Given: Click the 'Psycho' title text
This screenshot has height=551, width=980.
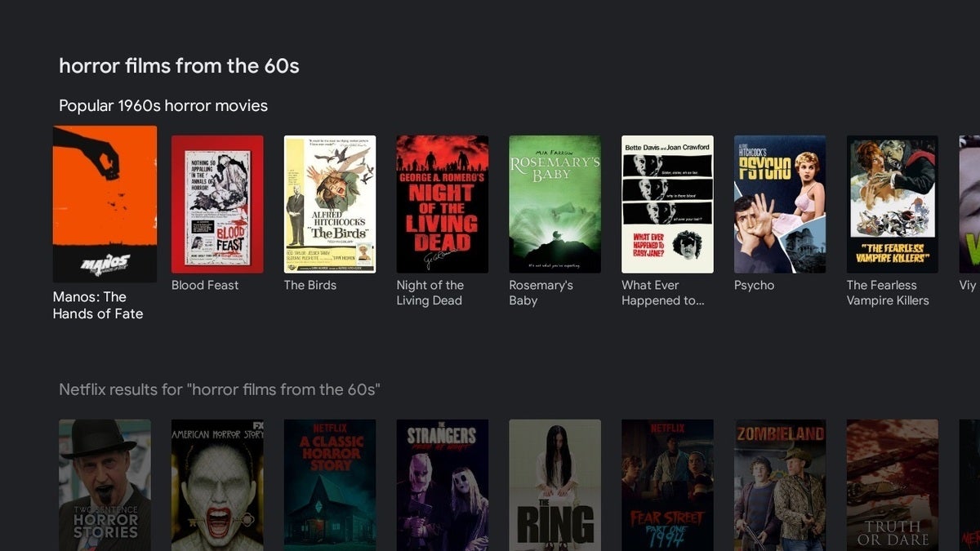Looking at the screenshot, I should [755, 285].
